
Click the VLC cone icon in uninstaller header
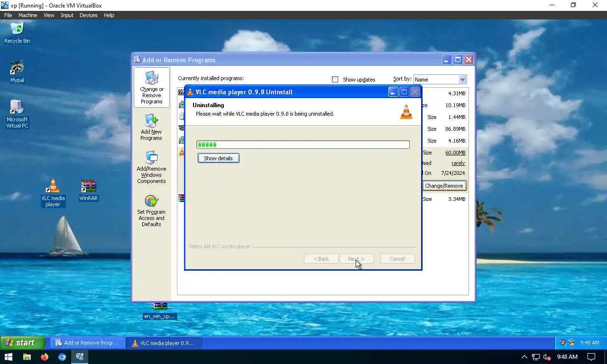click(x=406, y=111)
